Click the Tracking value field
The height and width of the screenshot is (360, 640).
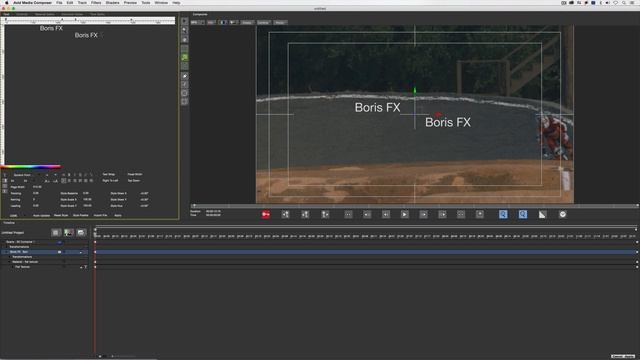(36, 193)
